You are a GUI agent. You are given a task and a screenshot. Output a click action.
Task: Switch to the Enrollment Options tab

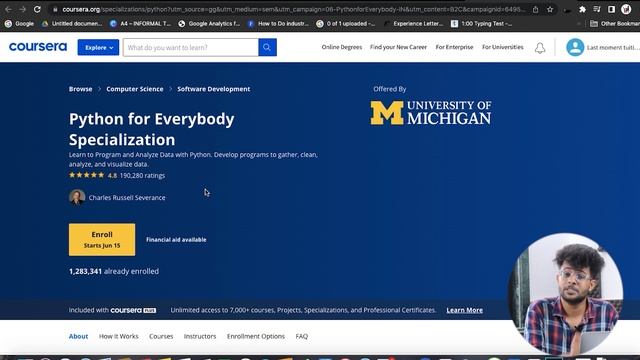256,336
